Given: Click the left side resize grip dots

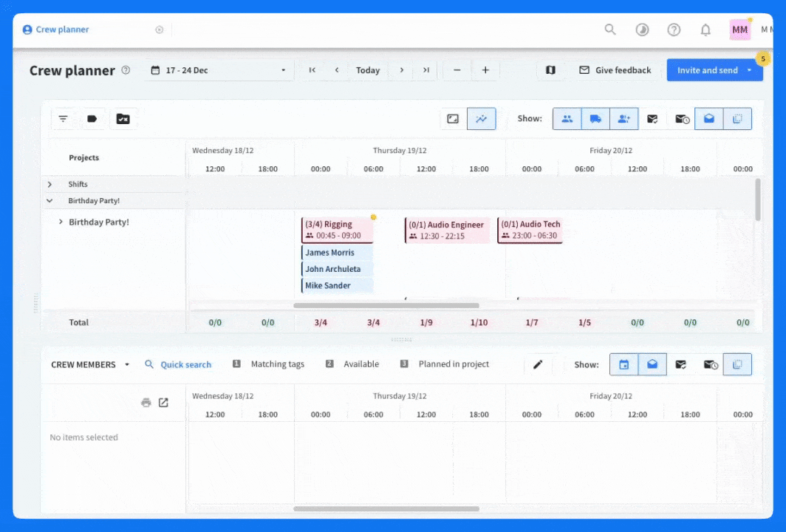Looking at the screenshot, I should (x=35, y=304).
